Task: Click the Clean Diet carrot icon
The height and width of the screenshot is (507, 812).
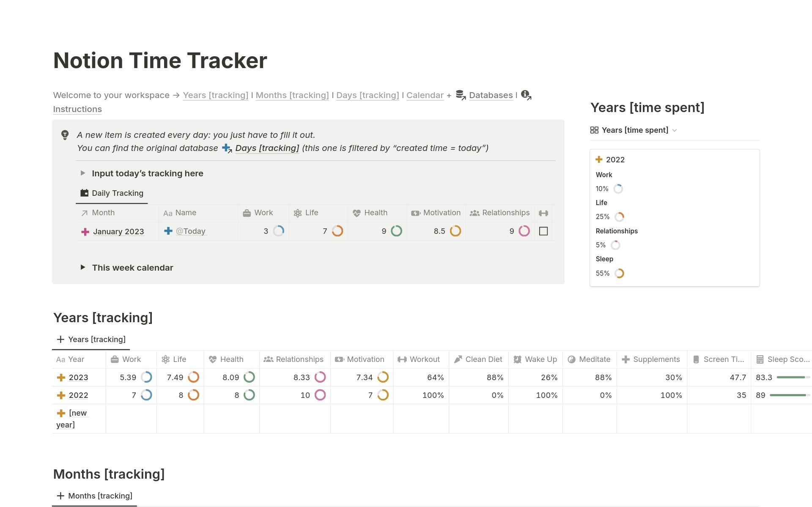Action: coord(458,359)
